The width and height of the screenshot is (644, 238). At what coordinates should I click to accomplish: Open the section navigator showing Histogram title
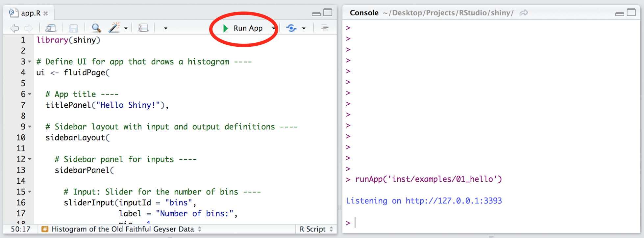[122, 229]
